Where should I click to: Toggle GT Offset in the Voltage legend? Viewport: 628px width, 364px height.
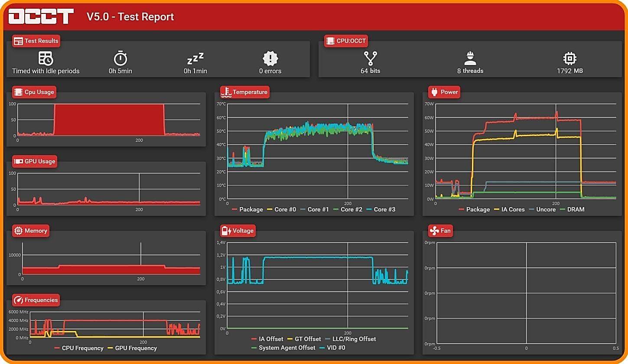[x=304, y=339]
